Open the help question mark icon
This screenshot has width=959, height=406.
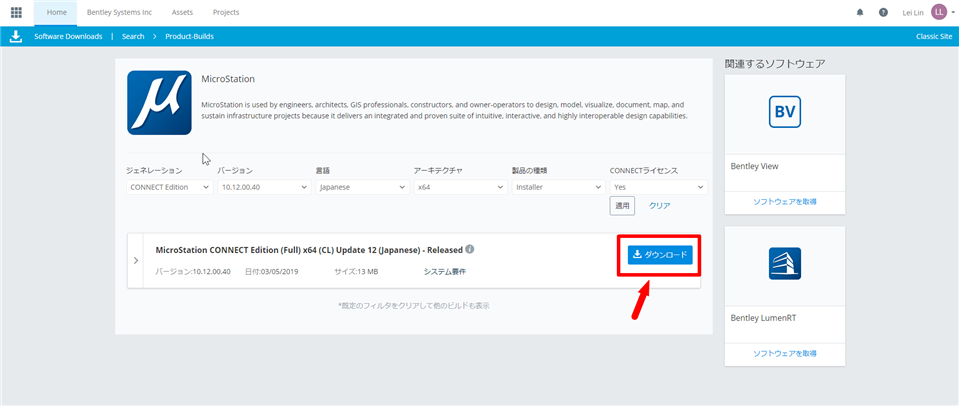click(x=883, y=12)
